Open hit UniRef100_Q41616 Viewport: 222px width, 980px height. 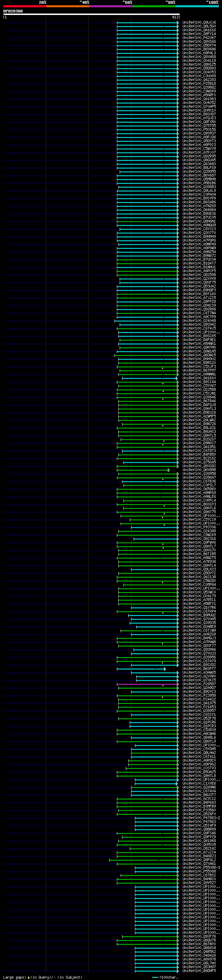199,30
